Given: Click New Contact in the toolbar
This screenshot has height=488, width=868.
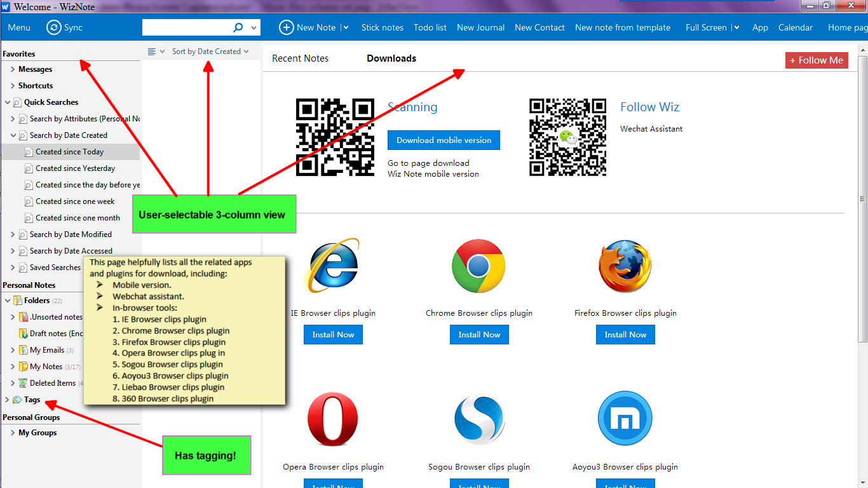Looking at the screenshot, I should (x=539, y=27).
